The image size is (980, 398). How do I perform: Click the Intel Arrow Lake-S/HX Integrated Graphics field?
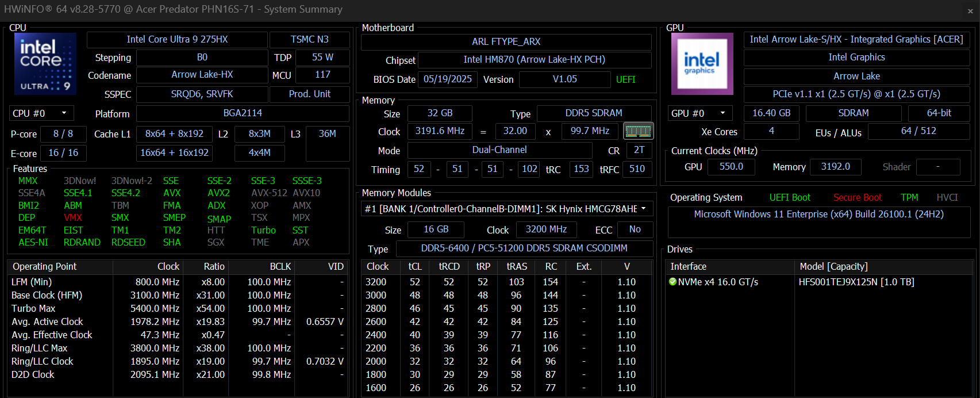856,40
